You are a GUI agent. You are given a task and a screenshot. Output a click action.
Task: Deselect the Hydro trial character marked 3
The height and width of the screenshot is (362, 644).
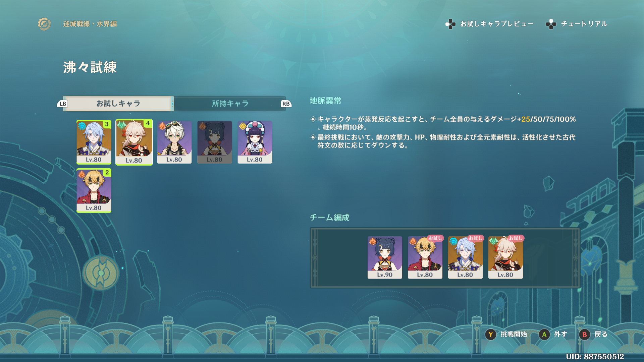tap(94, 142)
